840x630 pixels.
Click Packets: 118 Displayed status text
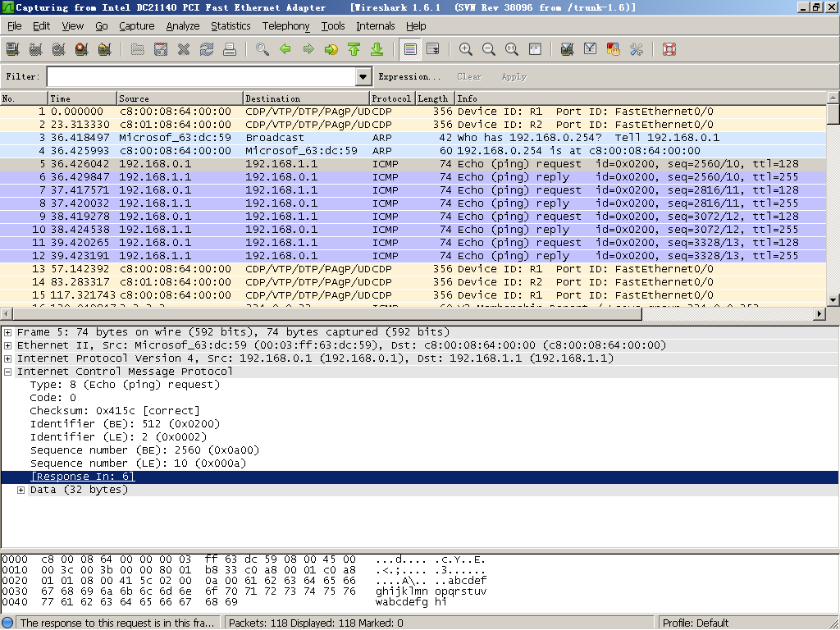tap(316, 623)
